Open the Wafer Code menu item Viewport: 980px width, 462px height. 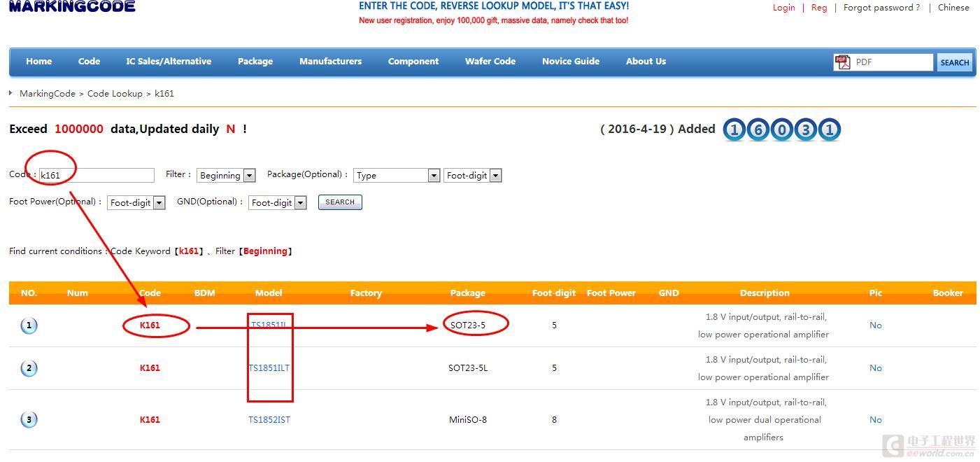coord(490,62)
